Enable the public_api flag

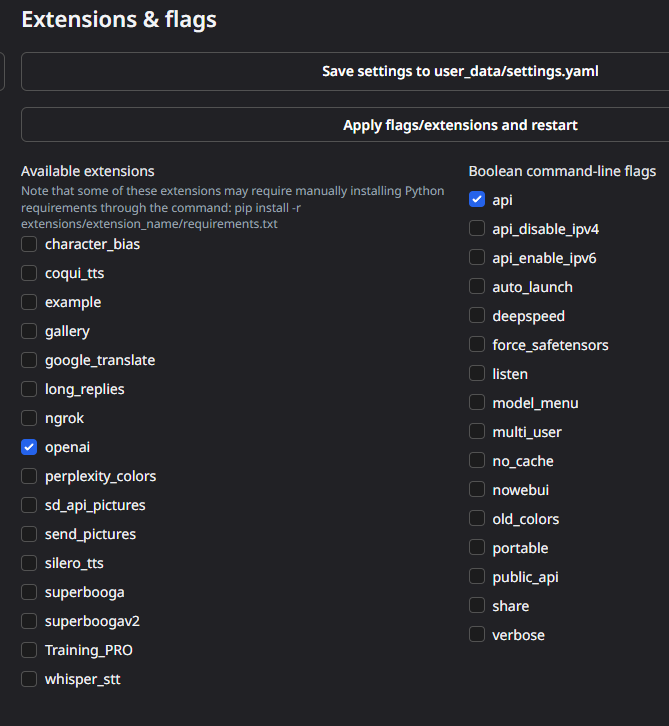477,577
